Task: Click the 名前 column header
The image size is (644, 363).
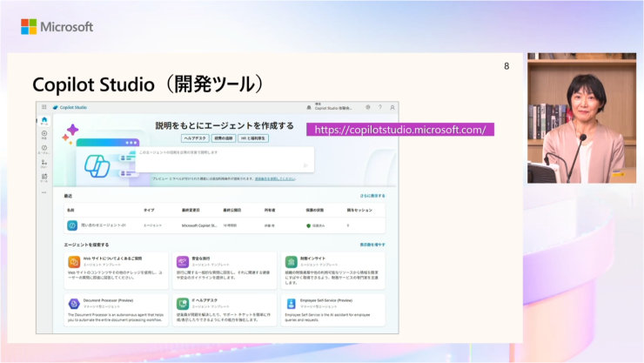Action: coord(70,211)
